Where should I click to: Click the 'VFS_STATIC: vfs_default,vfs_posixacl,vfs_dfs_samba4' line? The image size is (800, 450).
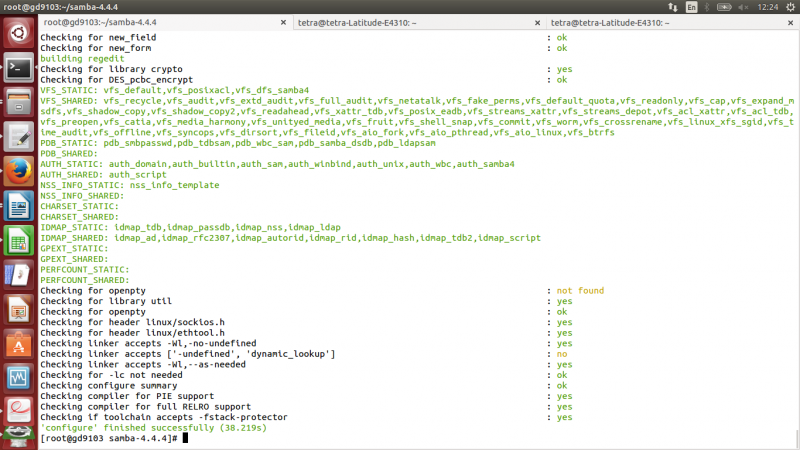click(x=174, y=90)
